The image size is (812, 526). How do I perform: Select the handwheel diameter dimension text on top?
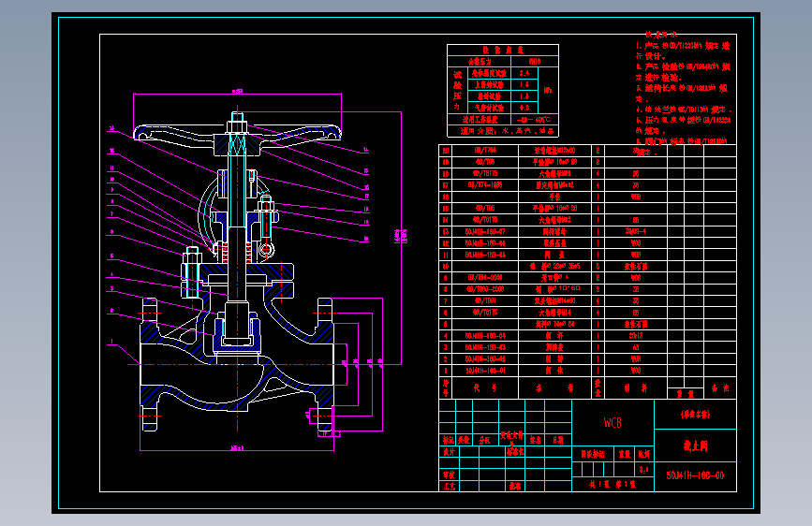click(x=237, y=91)
